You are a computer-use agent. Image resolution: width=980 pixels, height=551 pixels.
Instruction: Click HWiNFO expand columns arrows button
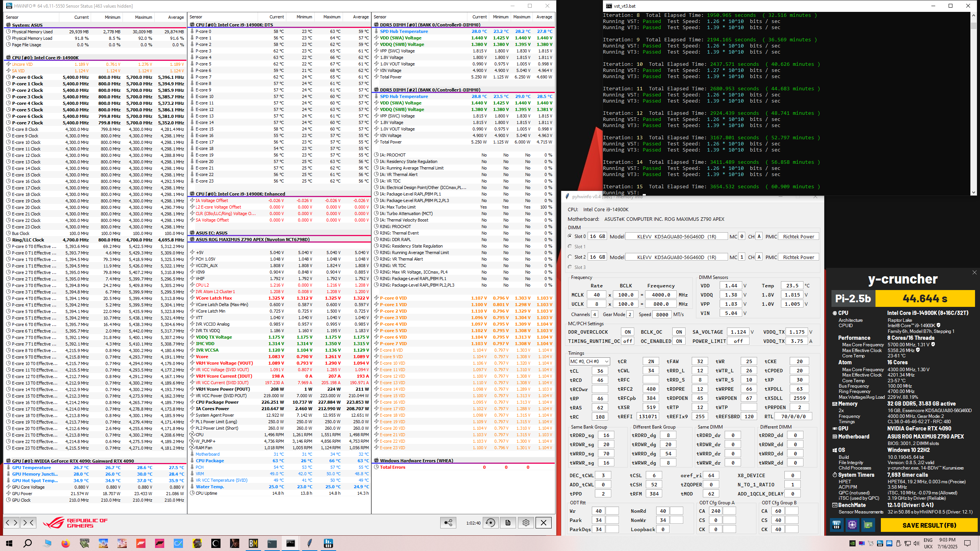click(x=11, y=522)
